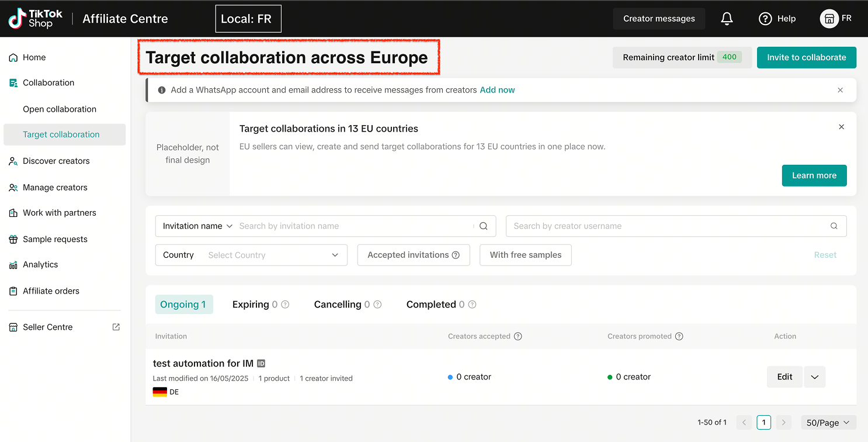The height and width of the screenshot is (442, 868).
Task: Click the Invite to collaborate button
Action: (807, 57)
